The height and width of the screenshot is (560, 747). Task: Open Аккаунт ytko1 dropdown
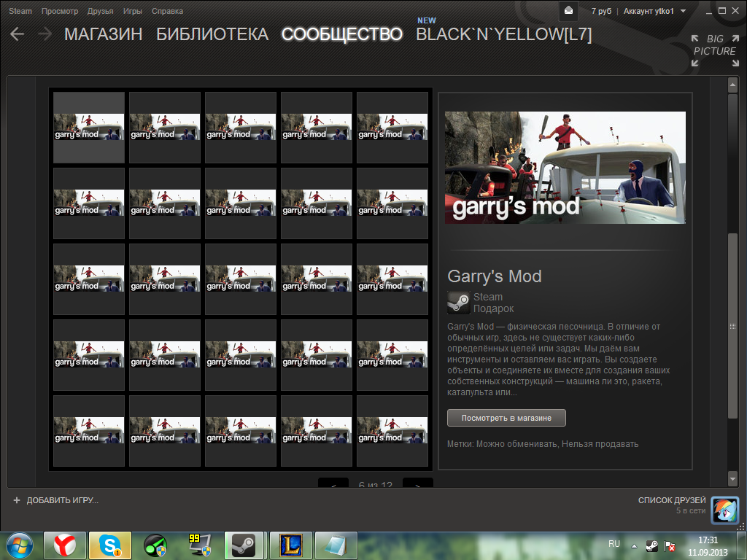[x=654, y=11]
